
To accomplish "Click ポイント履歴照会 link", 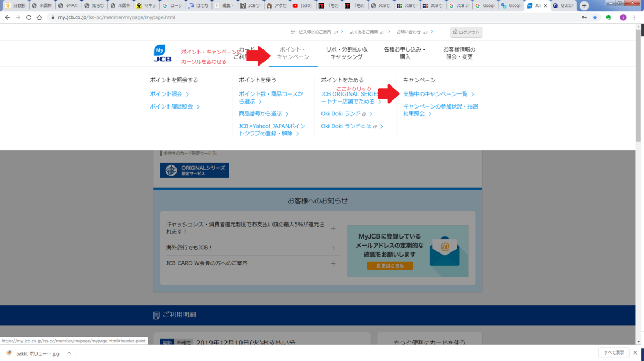I will [174, 106].
